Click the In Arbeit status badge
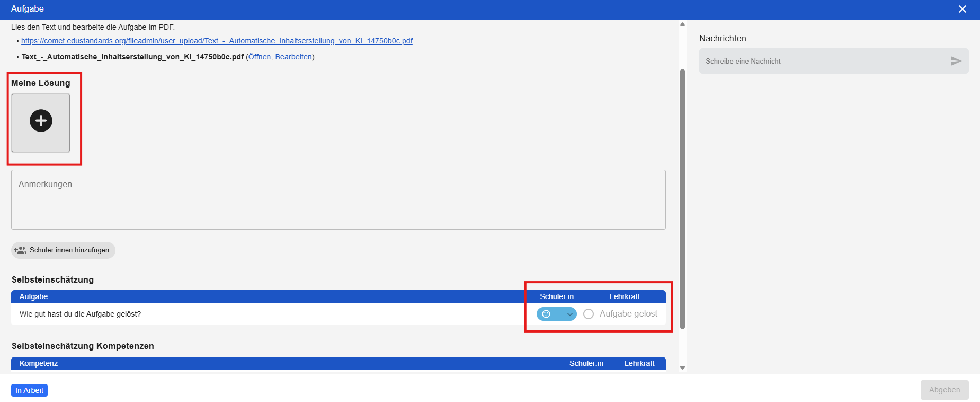980x402 pixels. [x=29, y=390]
